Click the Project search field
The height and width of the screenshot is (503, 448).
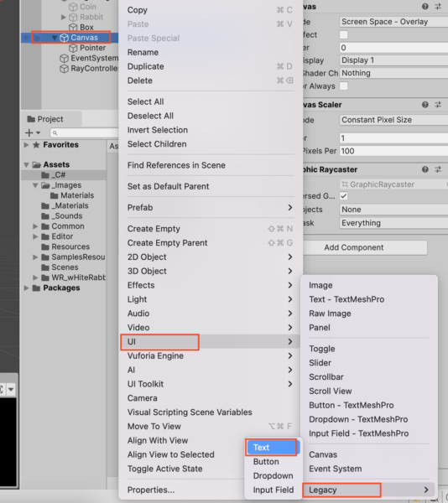click(84, 132)
